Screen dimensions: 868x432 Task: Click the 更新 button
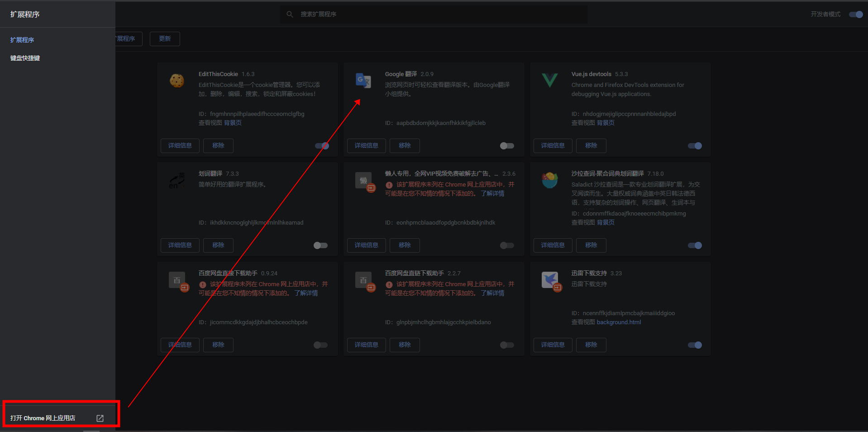[x=165, y=39]
